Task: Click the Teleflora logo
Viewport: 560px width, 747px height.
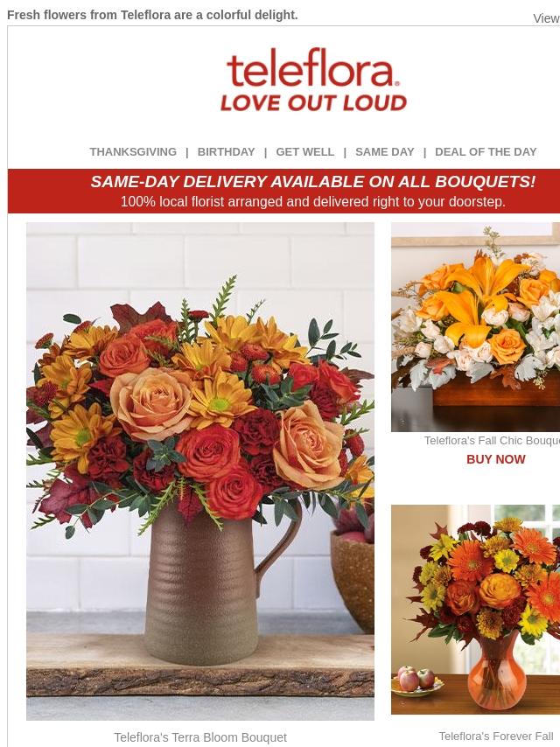Action: (313, 79)
